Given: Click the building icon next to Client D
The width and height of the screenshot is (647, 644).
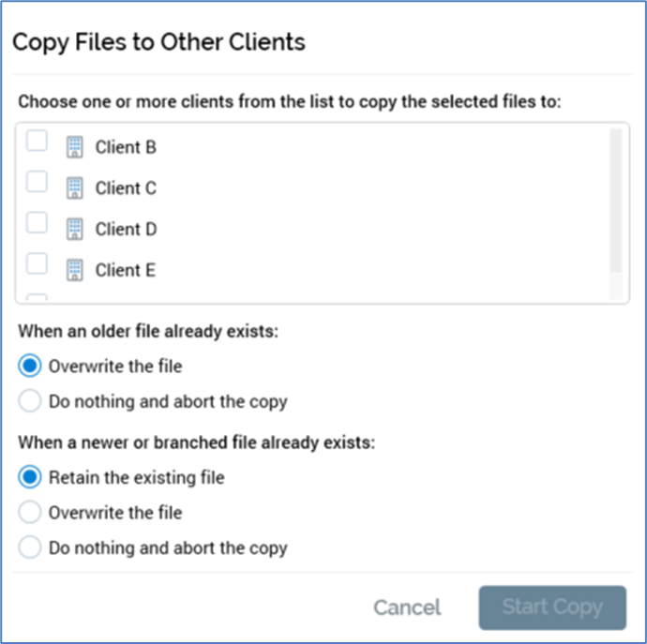Looking at the screenshot, I should 75,229.
